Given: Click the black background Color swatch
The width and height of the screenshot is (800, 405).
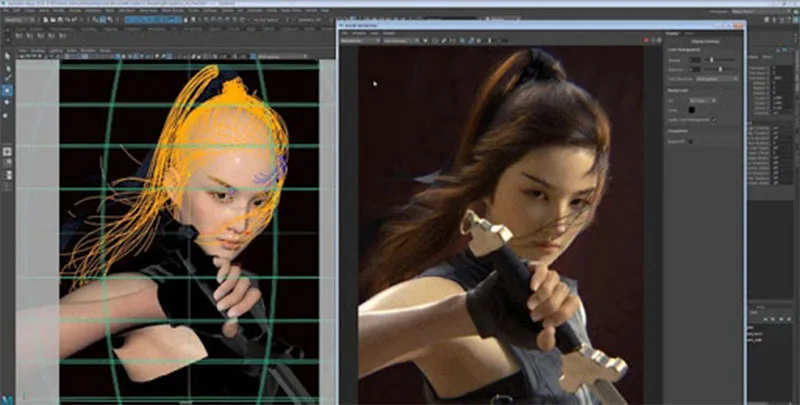Looking at the screenshot, I should [x=692, y=110].
